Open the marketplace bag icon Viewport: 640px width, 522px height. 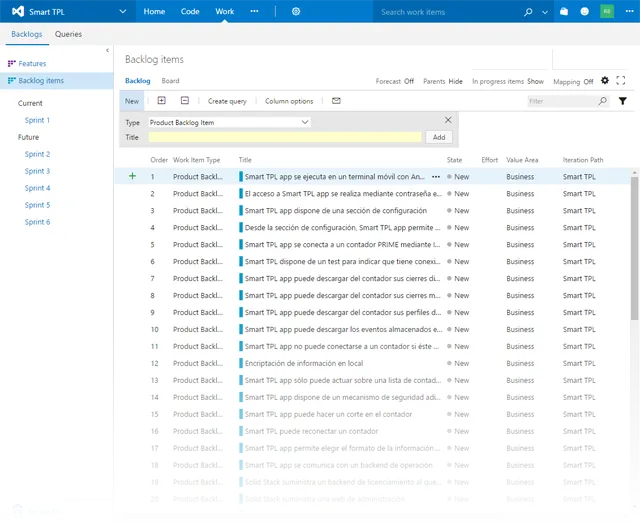(564, 11)
